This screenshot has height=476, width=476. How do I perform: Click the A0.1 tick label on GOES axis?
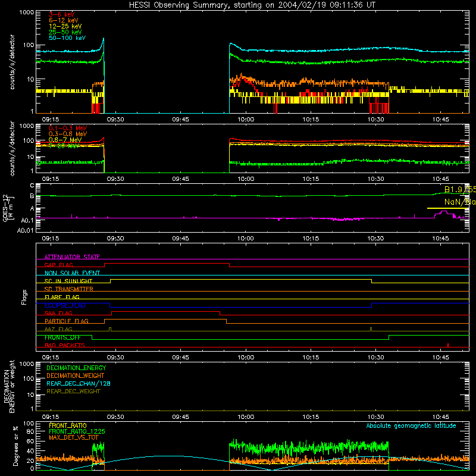27,220
